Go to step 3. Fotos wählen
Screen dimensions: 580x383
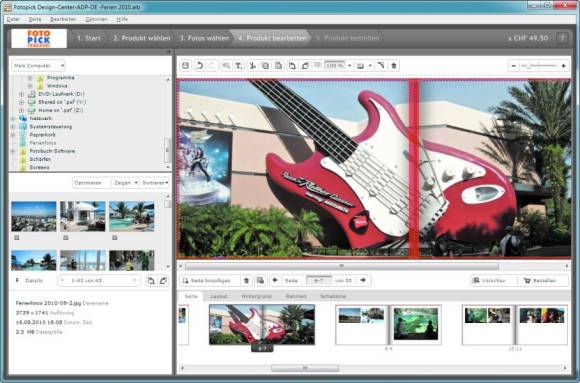click(x=204, y=38)
